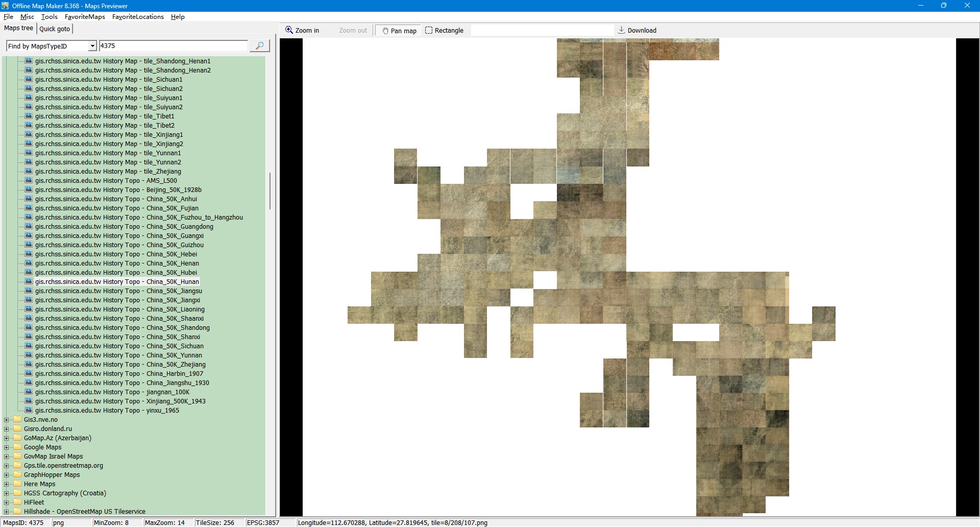Click map icon beside jiangnan_100K
Viewport: 980px width, 527px height.
pos(29,392)
